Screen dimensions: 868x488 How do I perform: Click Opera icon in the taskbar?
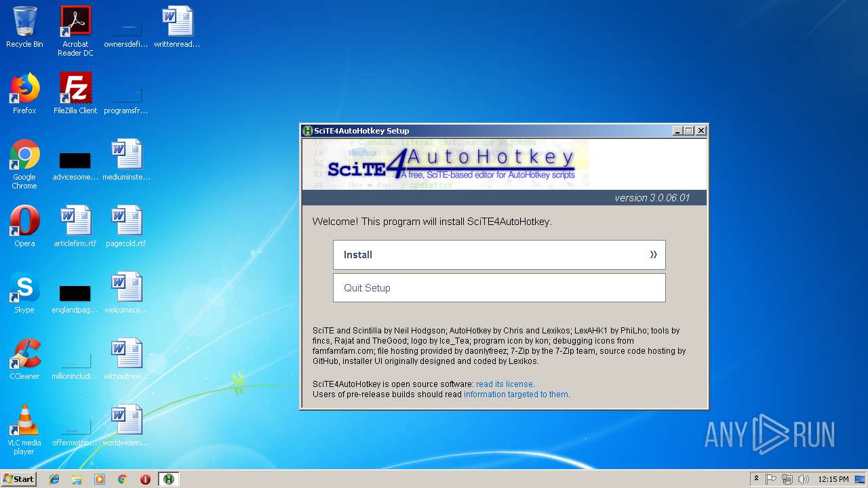(145, 479)
